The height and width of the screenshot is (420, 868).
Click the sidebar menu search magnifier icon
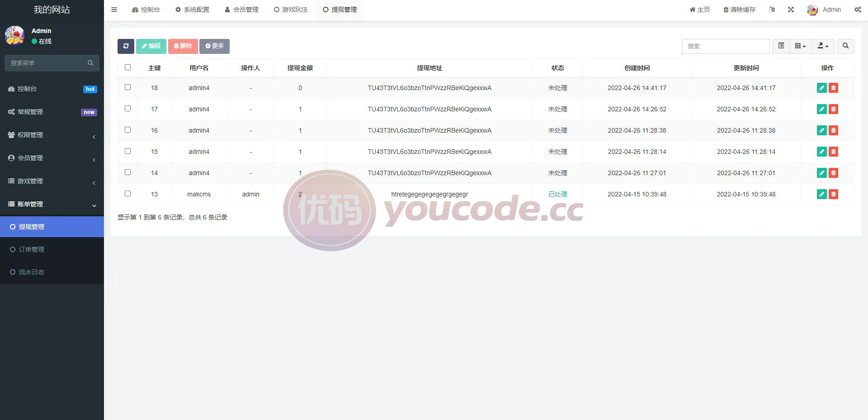coord(90,63)
